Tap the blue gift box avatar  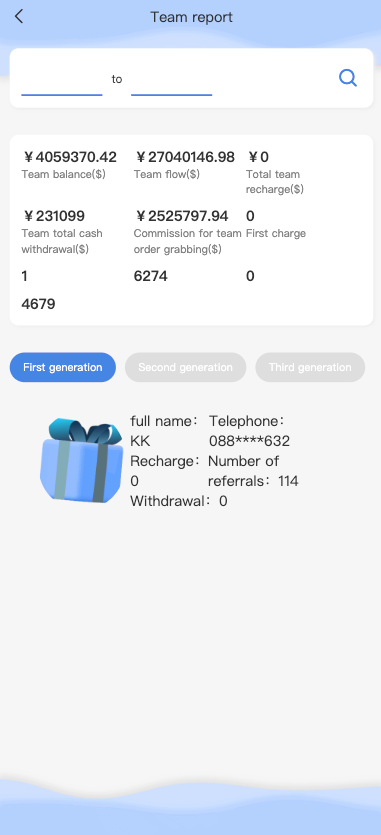82,461
